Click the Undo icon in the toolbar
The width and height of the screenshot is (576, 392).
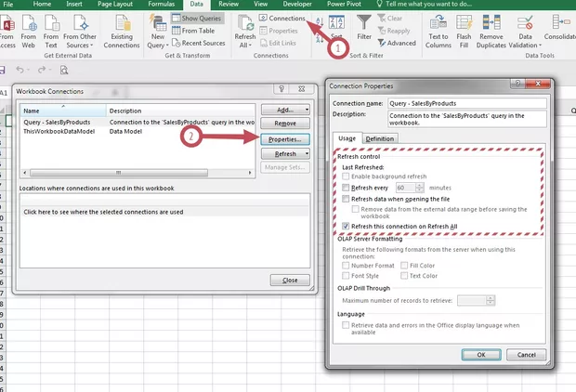pyautogui.click(x=20, y=70)
